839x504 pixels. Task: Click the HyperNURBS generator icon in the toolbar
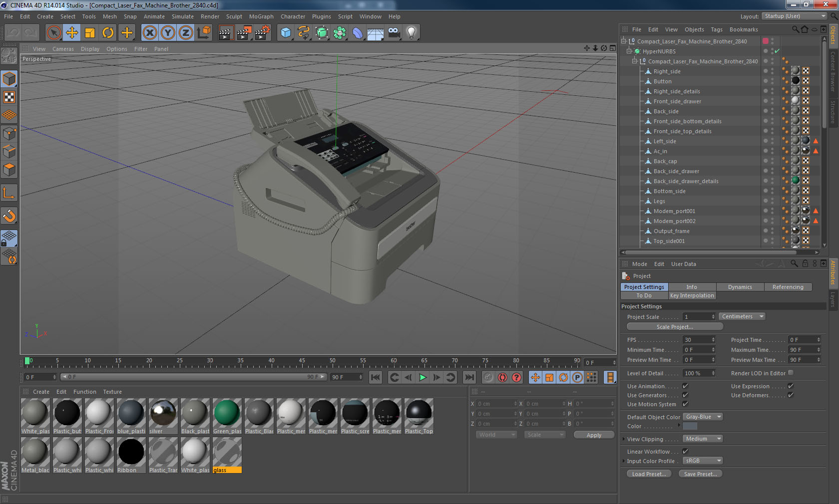pyautogui.click(x=321, y=32)
